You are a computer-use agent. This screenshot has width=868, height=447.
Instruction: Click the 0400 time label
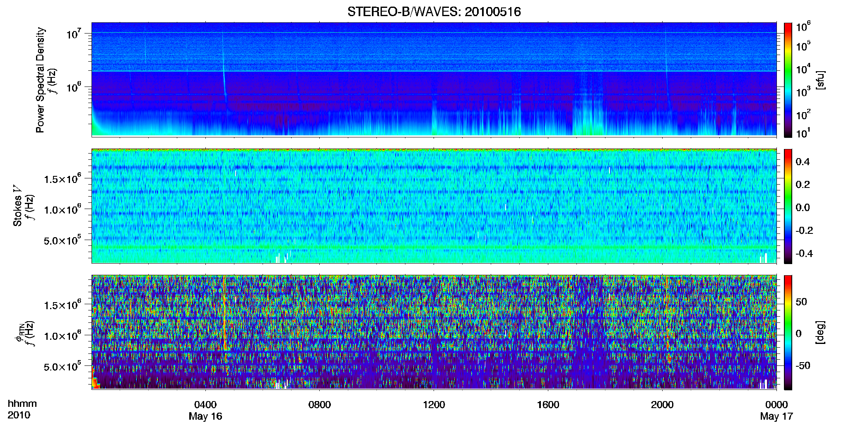pos(205,404)
